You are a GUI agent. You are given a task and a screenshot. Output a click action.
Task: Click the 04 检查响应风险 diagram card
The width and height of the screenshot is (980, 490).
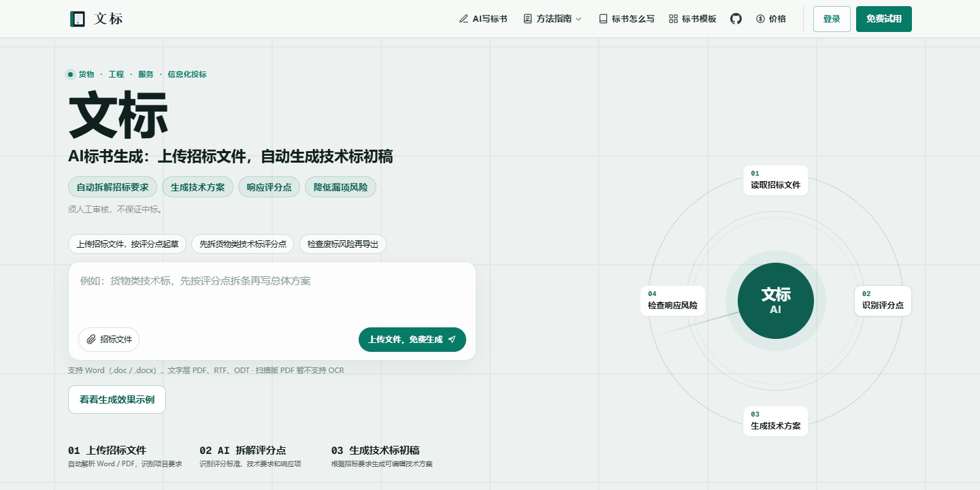click(672, 300)
